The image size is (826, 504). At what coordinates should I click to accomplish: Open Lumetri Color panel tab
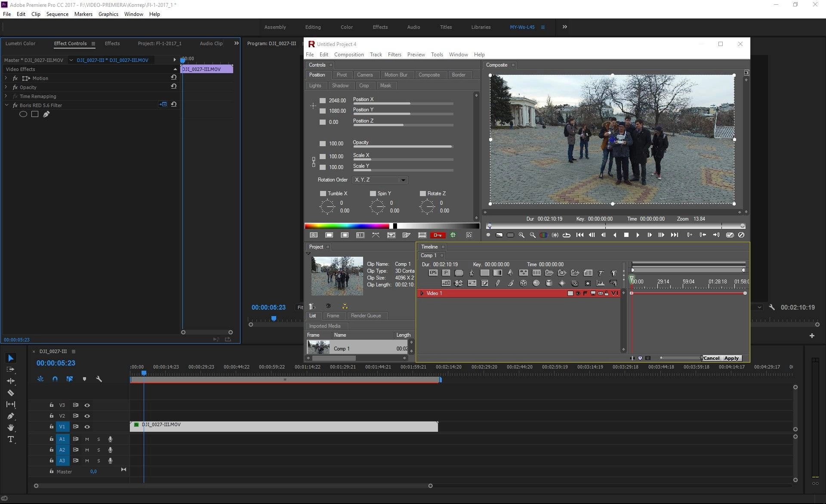tap(20, 43)
